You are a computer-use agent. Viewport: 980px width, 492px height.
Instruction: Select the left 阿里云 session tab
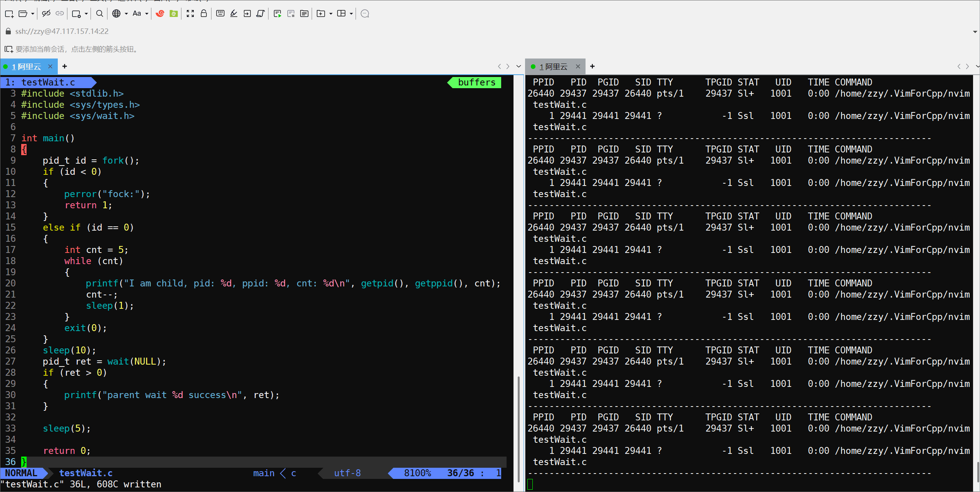click(x=26, y=67)
